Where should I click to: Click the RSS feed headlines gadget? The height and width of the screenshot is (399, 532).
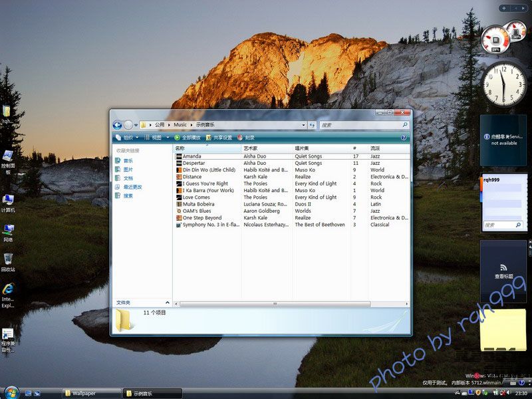click(x=503, y=271)
